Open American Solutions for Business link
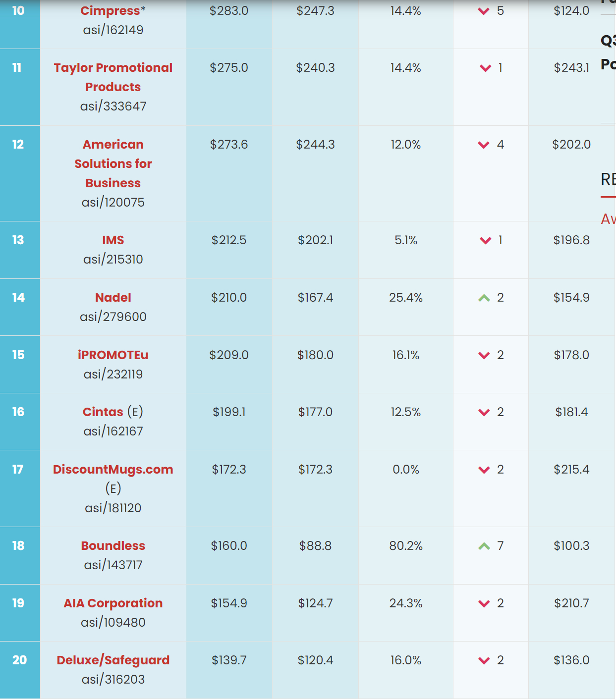This screenshot has width=616, height=699. pyautogui.click(x=113, y=163)
